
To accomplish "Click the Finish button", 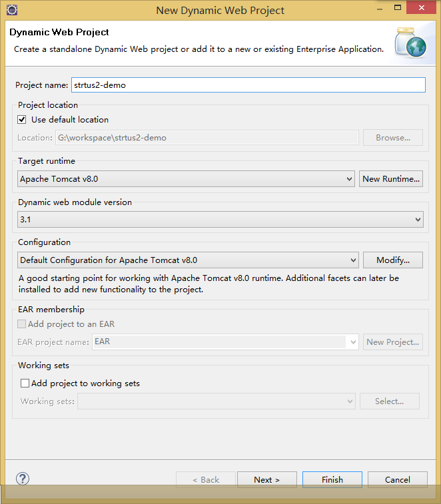I will [x=332, y=479].
